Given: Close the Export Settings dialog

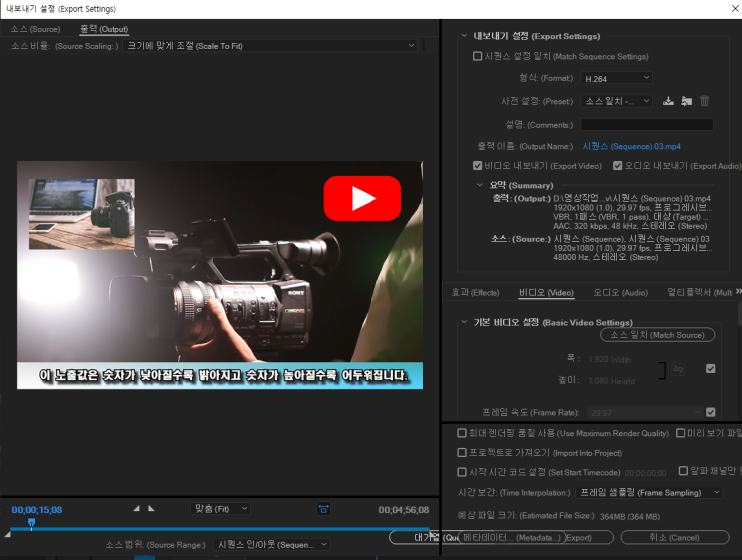Looking at the screenshot, I should pos(736,9).
